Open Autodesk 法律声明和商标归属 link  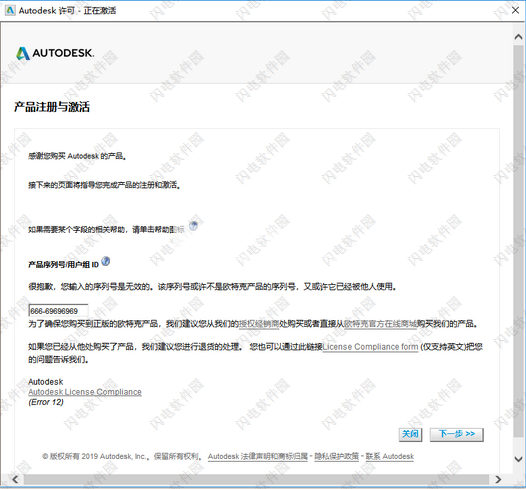point(258,456)
